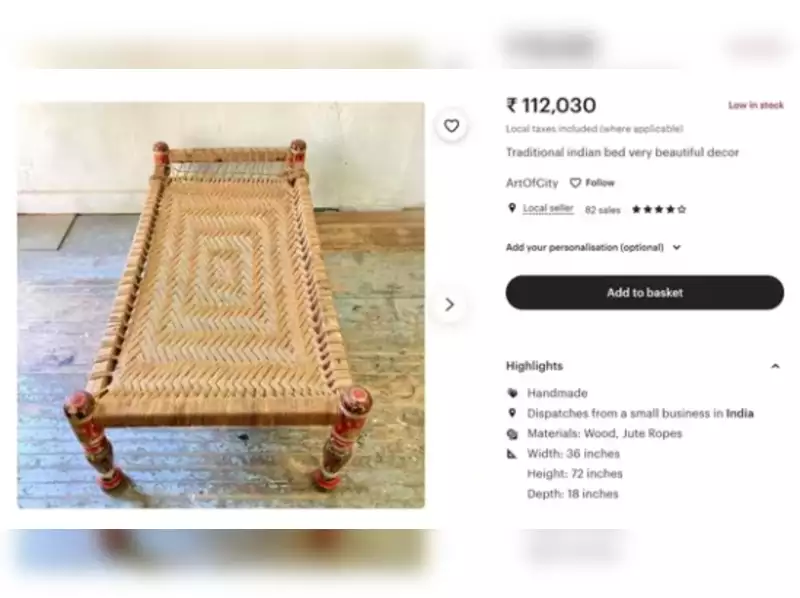
Task: Click the product title "Traditional indian bed very beautiful decor"
Action: pos(623,152)
